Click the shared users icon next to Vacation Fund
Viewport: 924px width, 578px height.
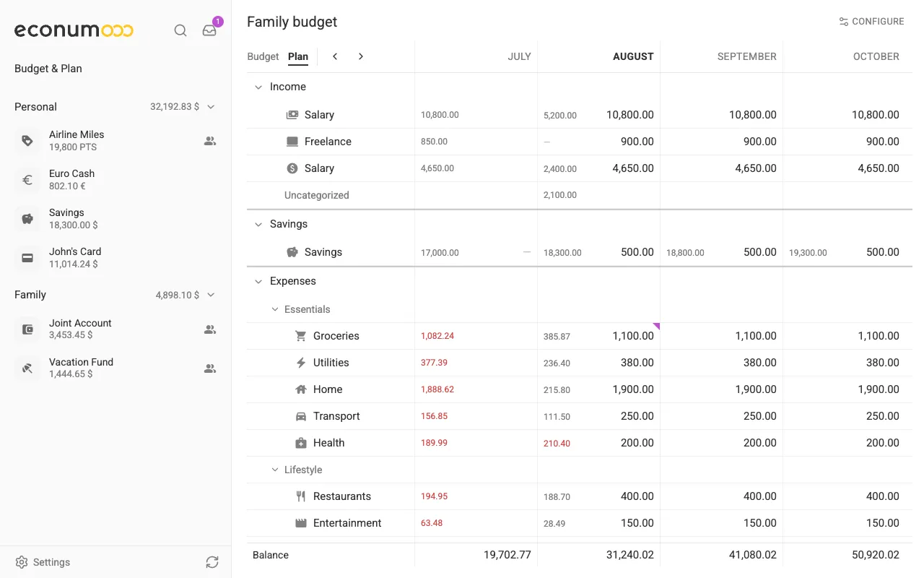210,368
